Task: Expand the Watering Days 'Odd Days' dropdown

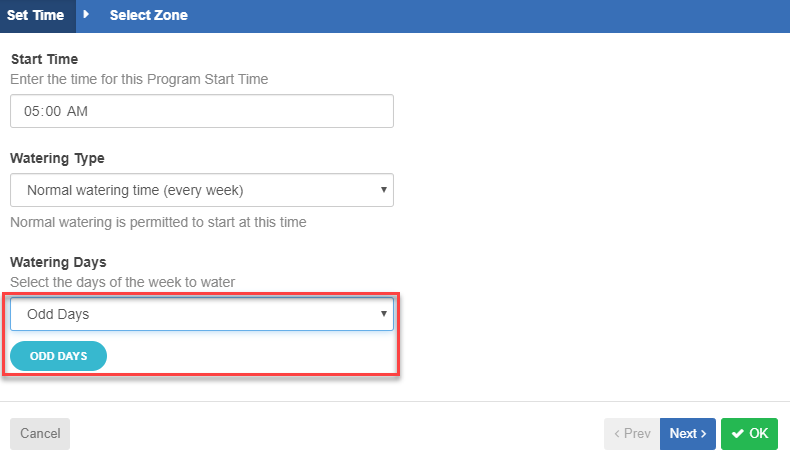Action: tap(202, 314)
